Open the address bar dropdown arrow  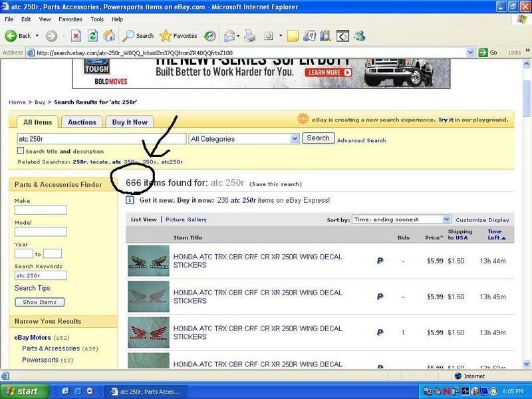[x=470, y=53]
